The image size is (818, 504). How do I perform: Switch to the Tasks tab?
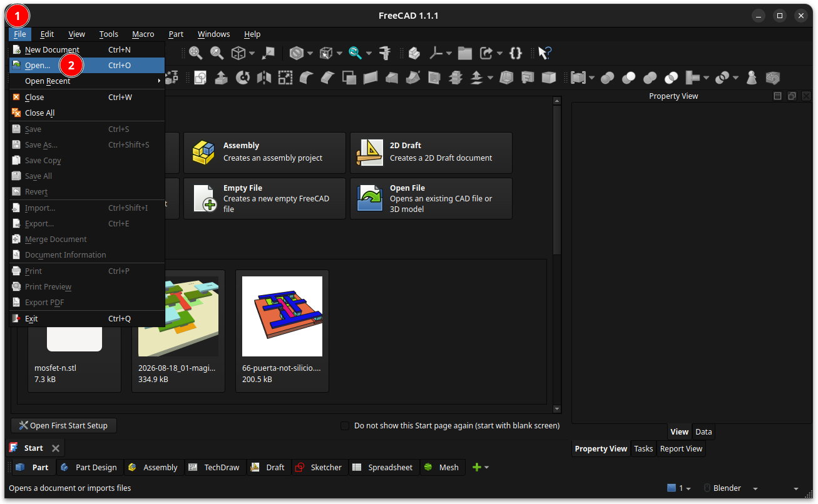point(643,449)
